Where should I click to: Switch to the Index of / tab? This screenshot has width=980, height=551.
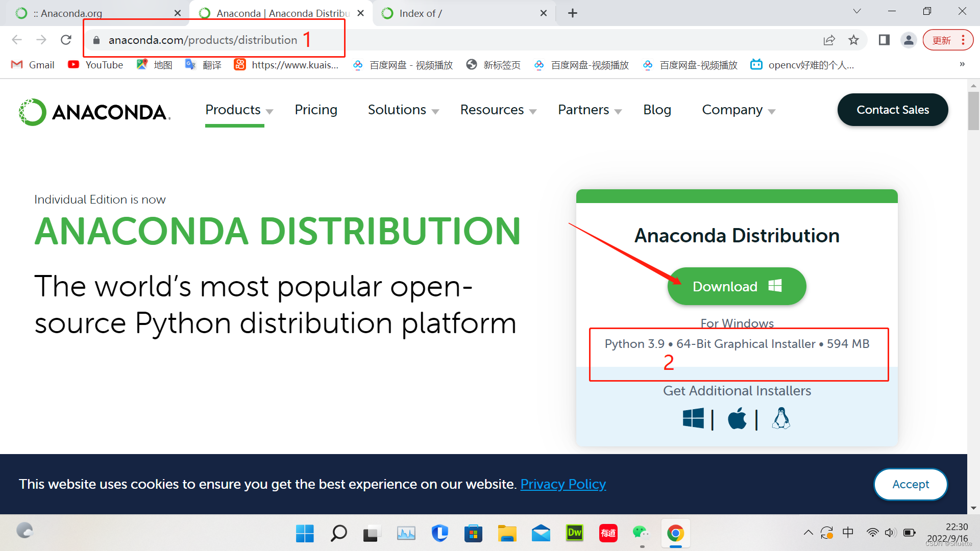(459, 13)
